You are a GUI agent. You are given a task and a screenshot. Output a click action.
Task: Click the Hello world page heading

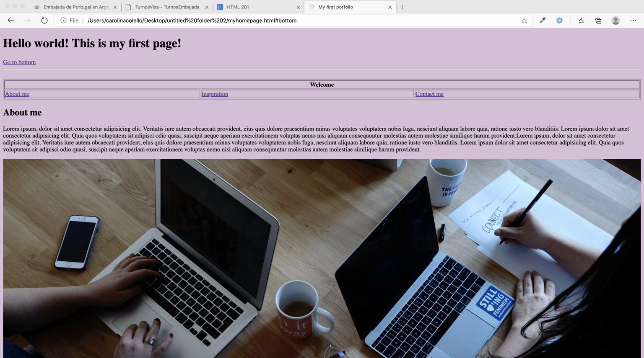click(92, 43)
